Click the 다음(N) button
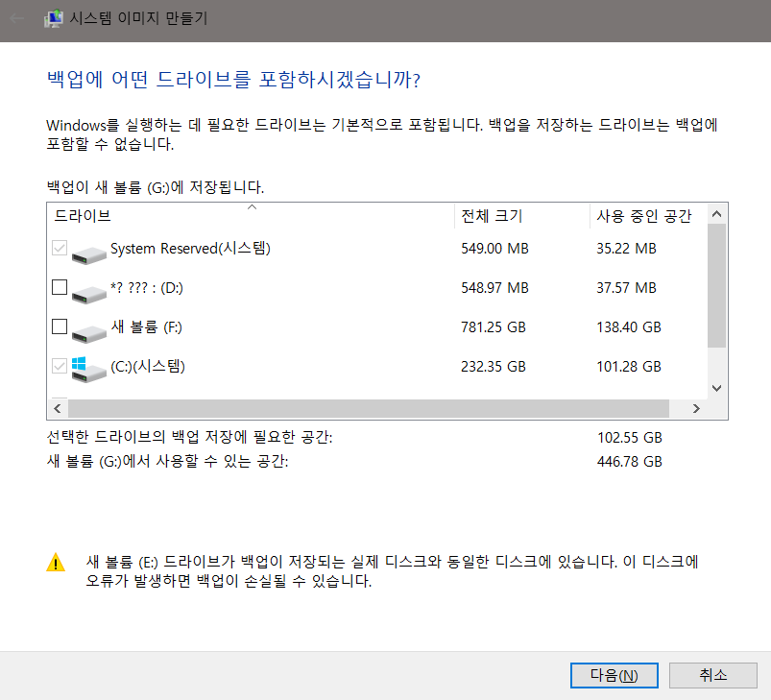 pyautogui.click(x=614, y=675)
